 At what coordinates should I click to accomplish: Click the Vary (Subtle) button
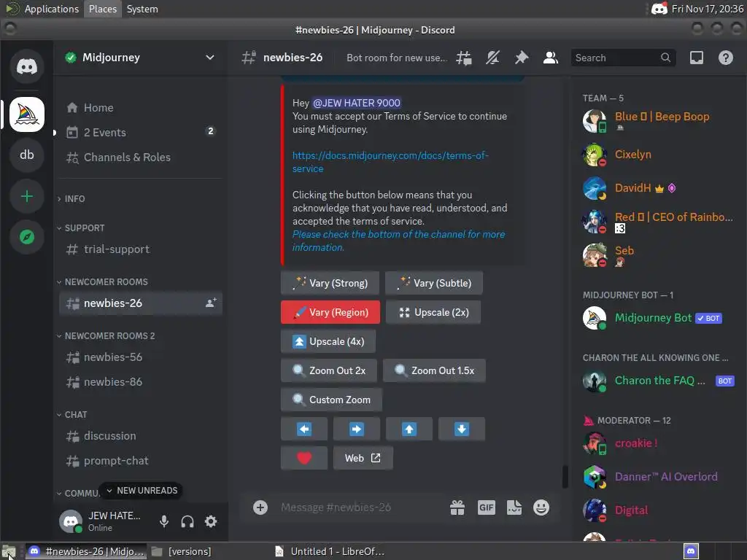click(434, 284)
